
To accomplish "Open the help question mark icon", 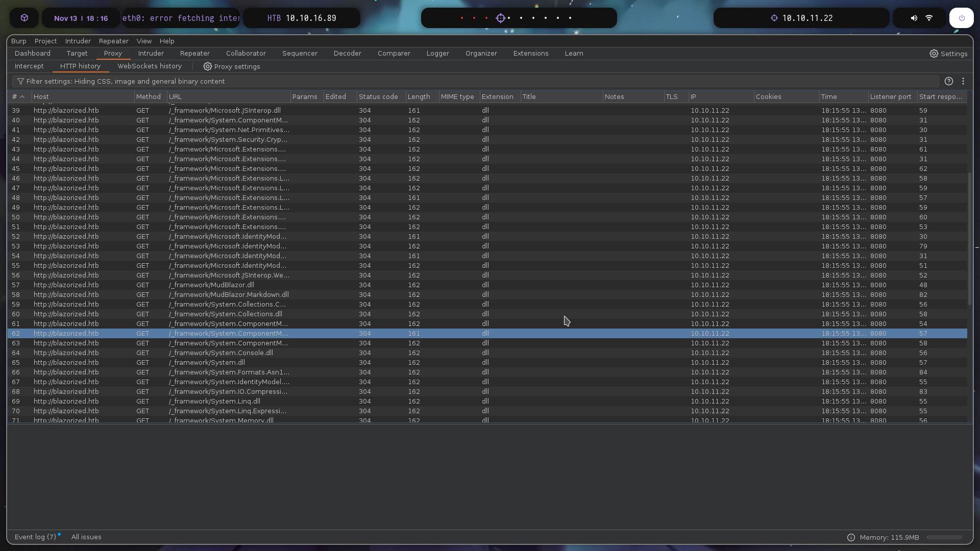I will click(949, 81).
